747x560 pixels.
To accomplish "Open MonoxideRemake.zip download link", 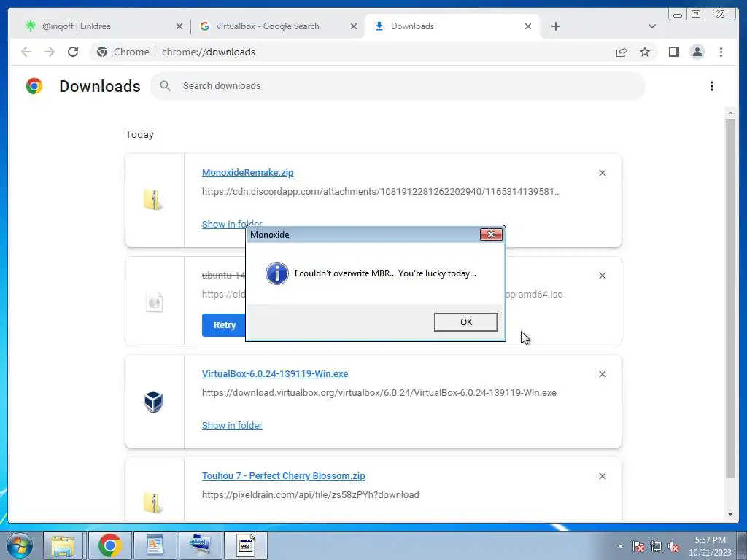I will pyautogui.click(x=248, y=172).
